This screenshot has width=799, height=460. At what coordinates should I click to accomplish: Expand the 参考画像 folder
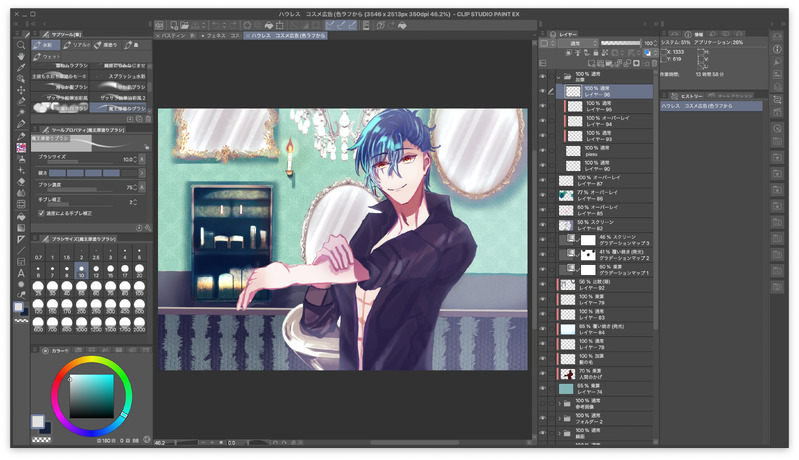pos(559,403)
